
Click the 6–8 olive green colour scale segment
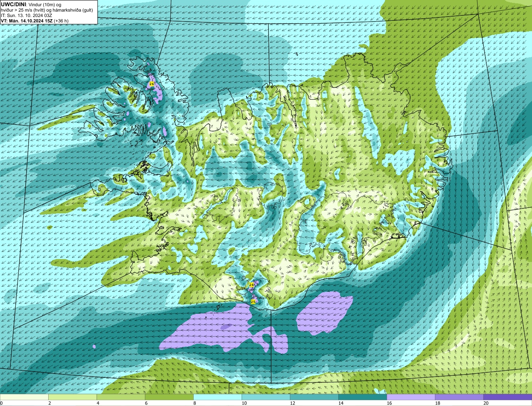point(169,397)
